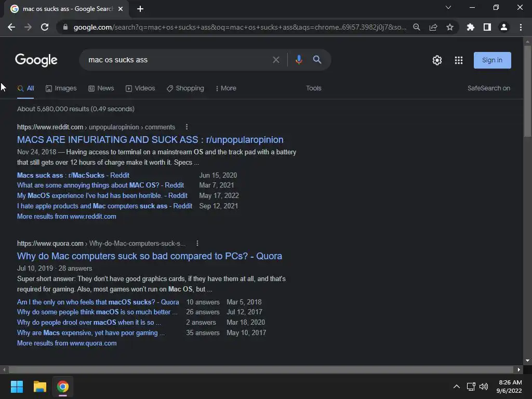Open the quora result options dots

coord(197,243)
